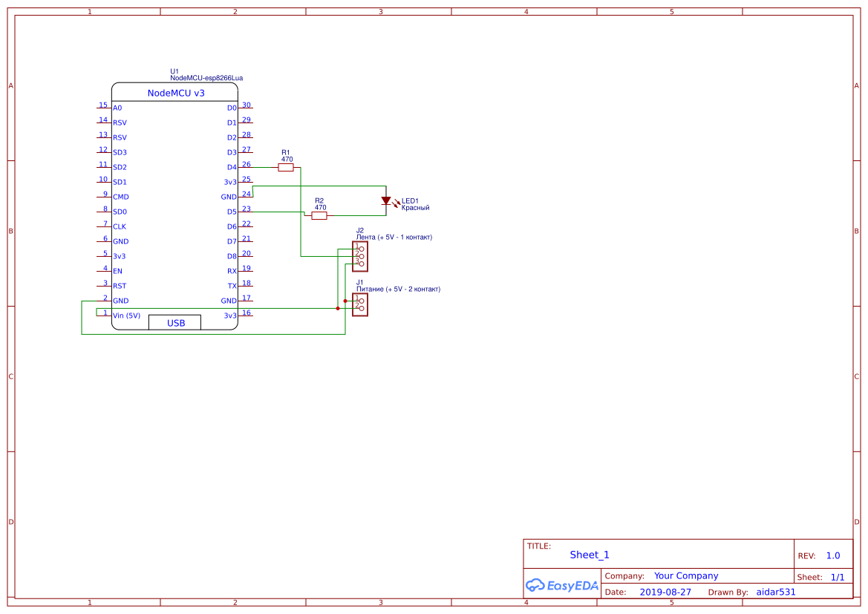The width and height of the screenshot is (868, 614).
Task: Select pin label CMD
Action: (x=121, y=197)
